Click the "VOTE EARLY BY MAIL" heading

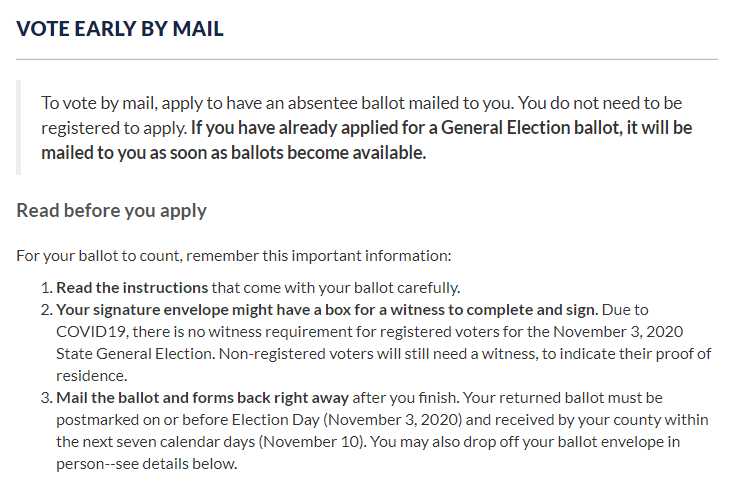point(120,28)
